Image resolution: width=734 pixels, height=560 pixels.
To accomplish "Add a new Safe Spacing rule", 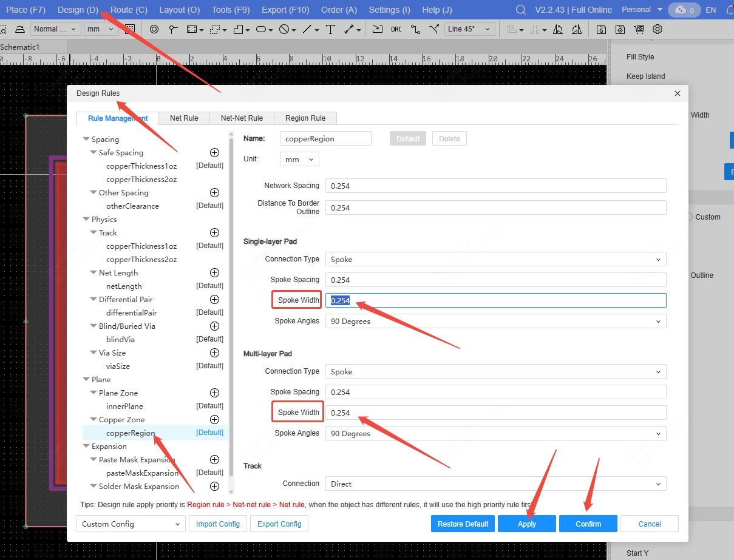I will pyautogui.click(x=214, y=153).
